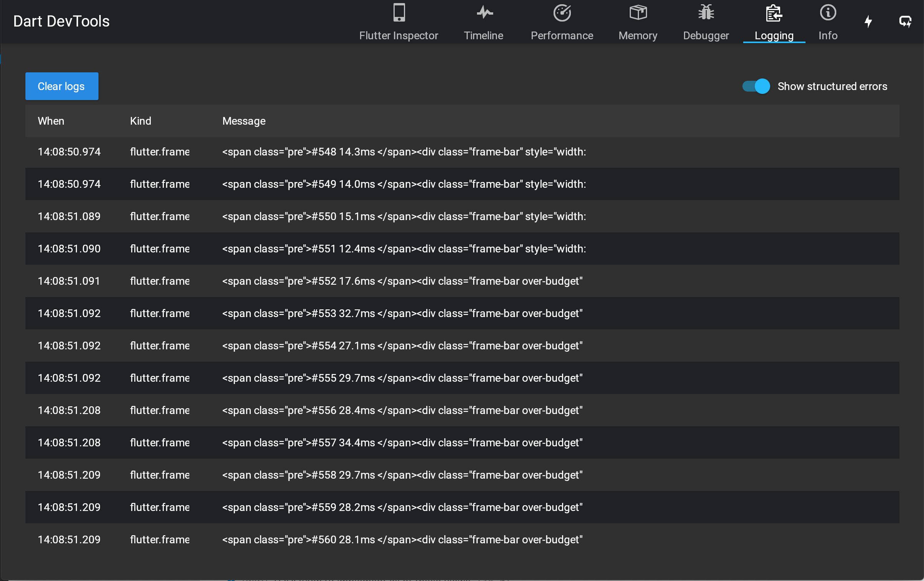Open the Flutter Inspector phone icon
The image size is (924, 581).
tap(399, 13)
